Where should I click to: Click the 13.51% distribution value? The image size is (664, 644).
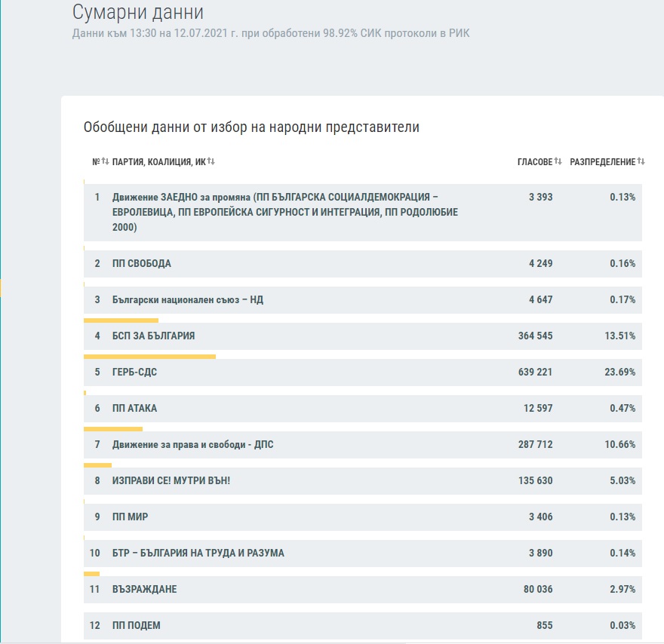pos(619,336)
